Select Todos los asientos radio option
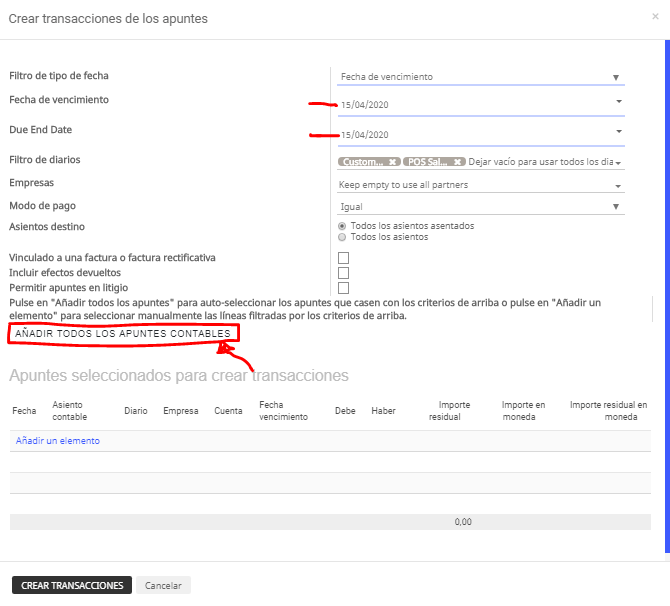The image size is (670, 606). 342,237
